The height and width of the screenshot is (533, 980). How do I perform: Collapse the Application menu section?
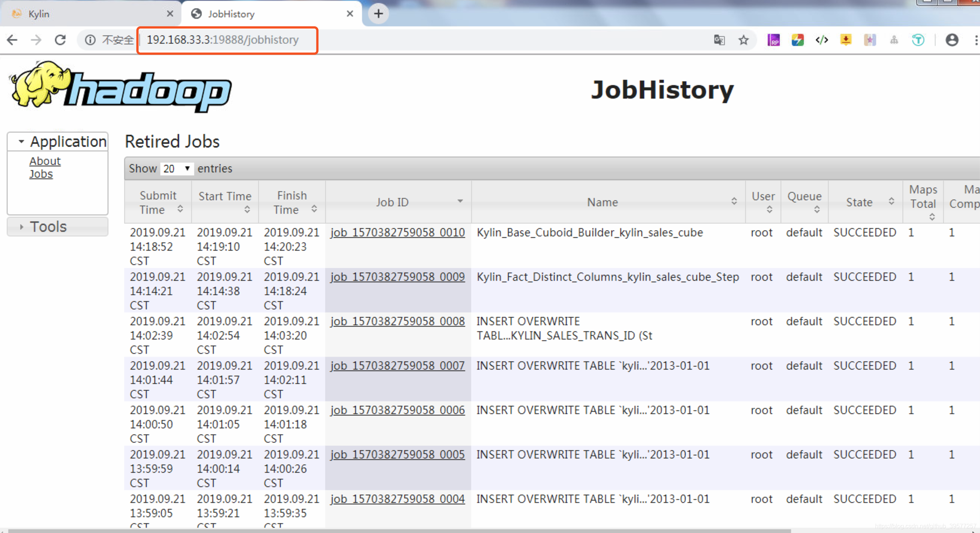tap(58, 142)
